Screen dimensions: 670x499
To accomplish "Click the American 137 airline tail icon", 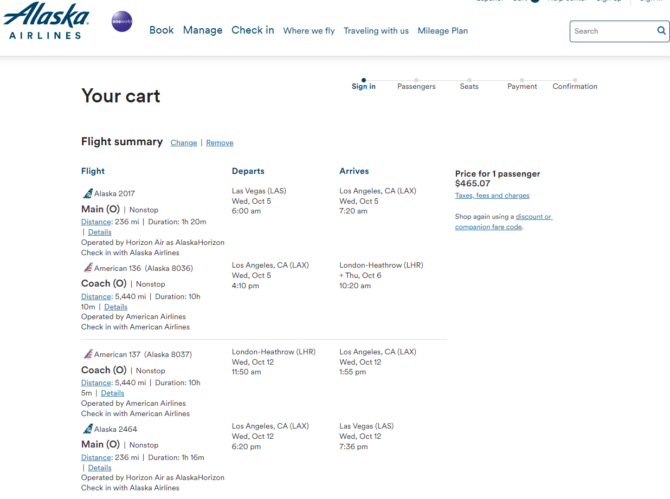I will 88,354.
